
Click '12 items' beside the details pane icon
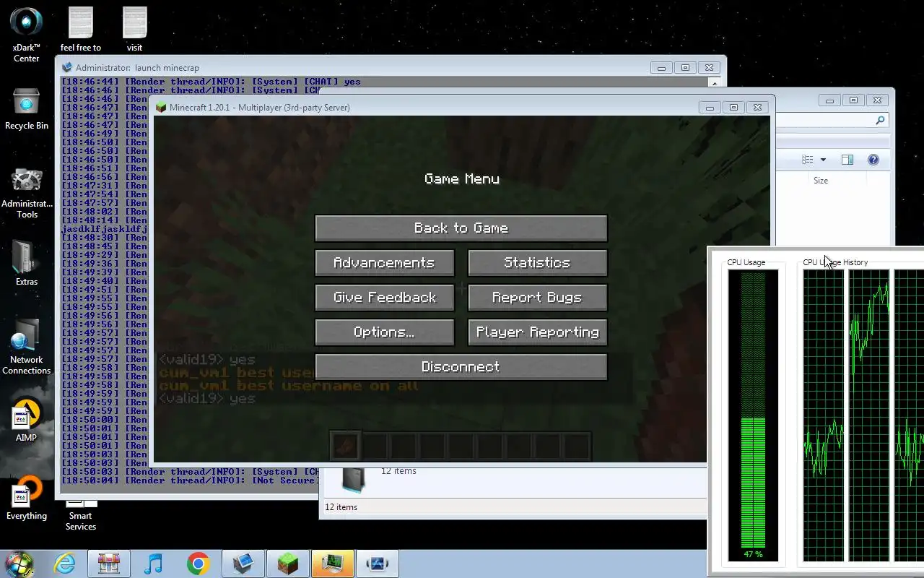pyautogui.click(x=398, y=471)
